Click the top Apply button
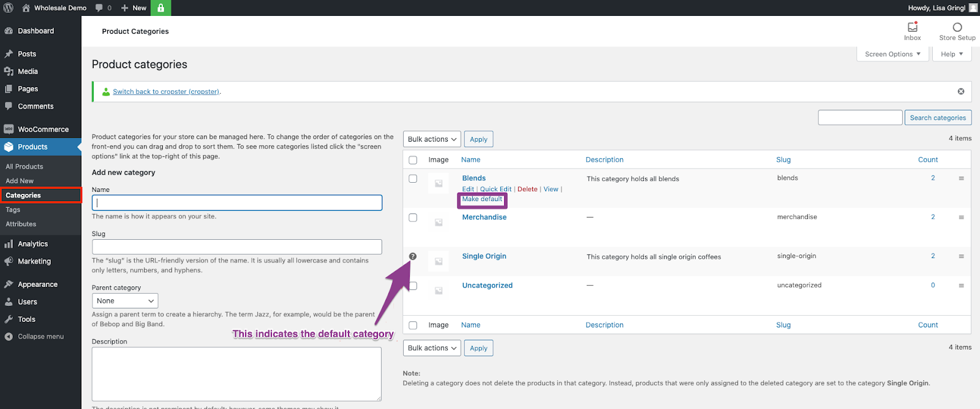 click(x=478, y=139)
